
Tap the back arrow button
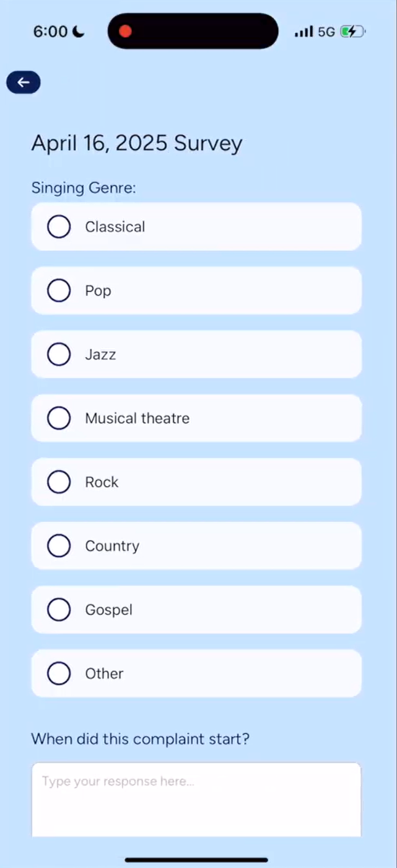[x=24, y=82]
